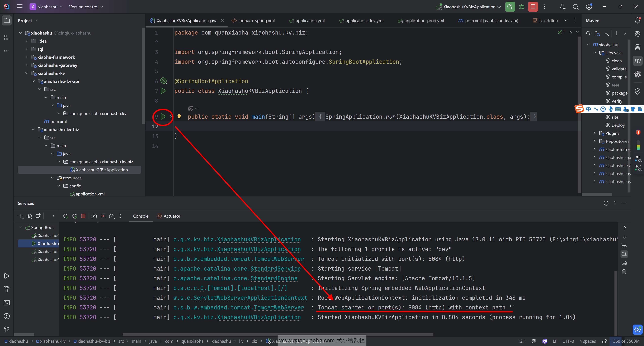644x346 pixels.
Task: Click the UTF-8 encoding in status bar
Action: tap(568, 341)
